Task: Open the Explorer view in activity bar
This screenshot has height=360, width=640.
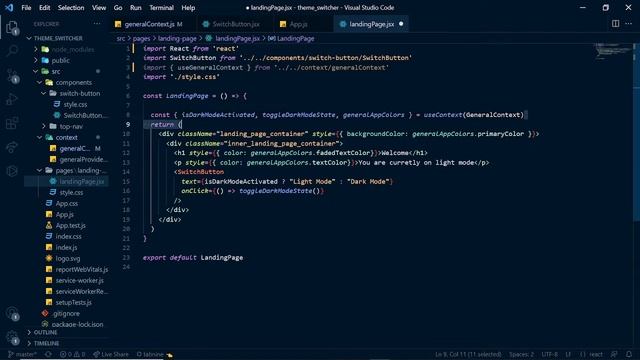Action: tap(12, 28)
